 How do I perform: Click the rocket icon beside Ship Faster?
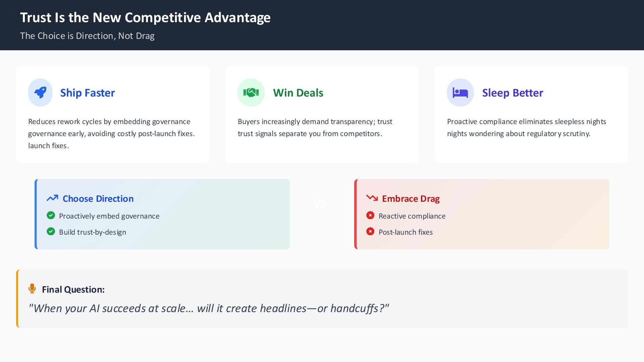click(40, 93)
